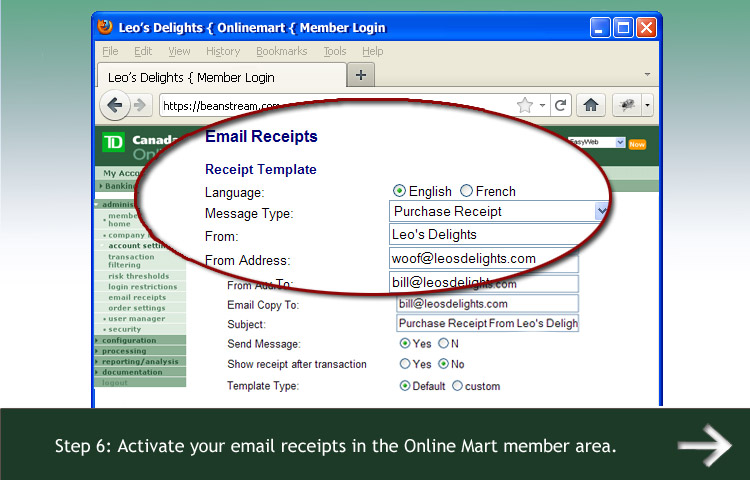Screen dimensions: 750x480
Task: Select English as the receipt language
Action: [399, 191]
